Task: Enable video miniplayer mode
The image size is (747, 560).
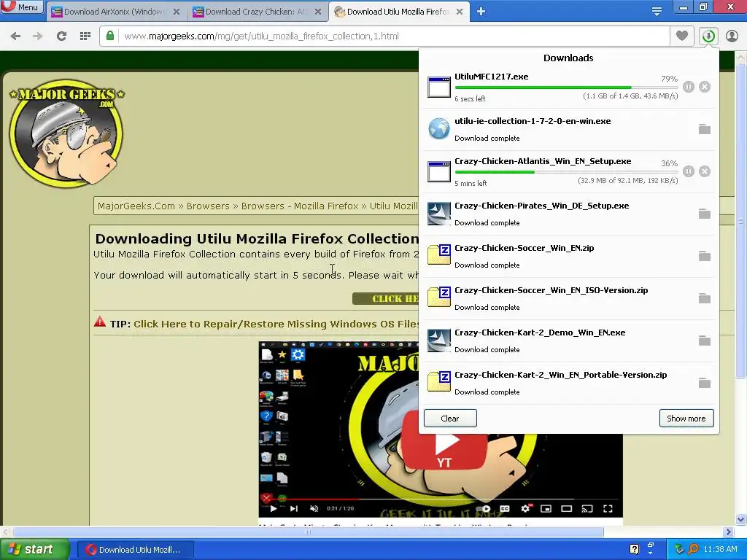Action: (x=546, y=508)
